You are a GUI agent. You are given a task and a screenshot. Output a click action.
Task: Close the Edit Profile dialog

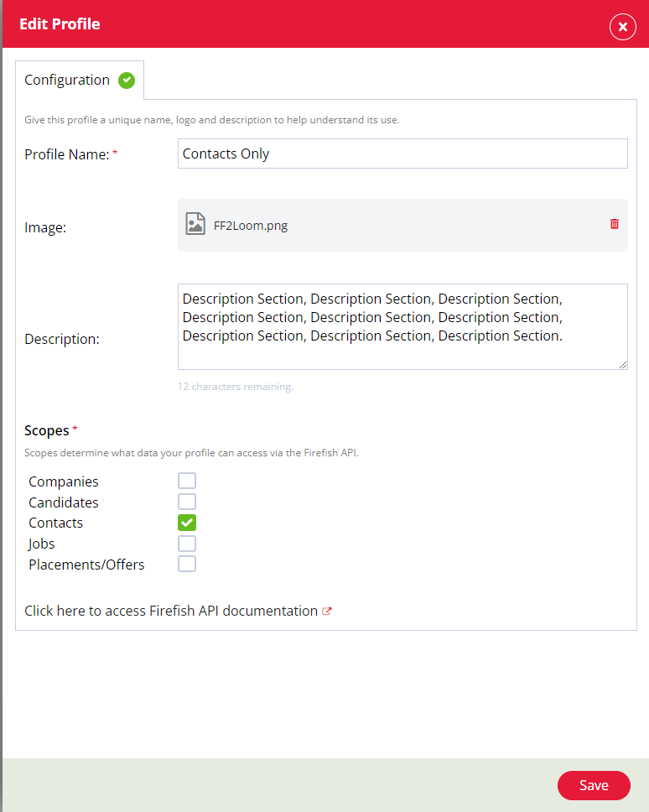[623, 27]
